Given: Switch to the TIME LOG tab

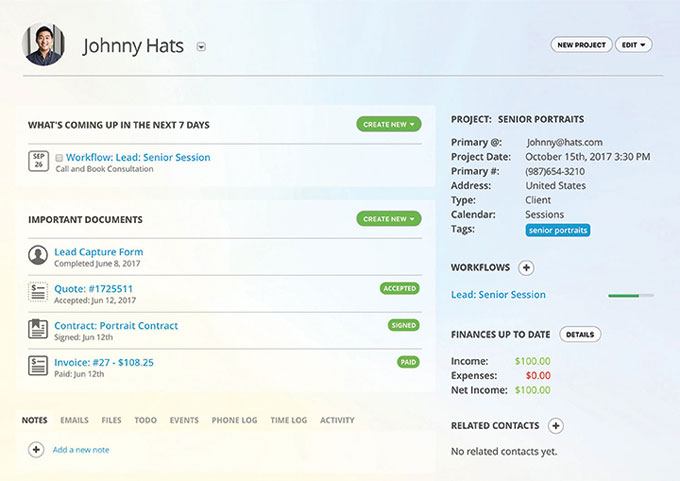Looking at the screenshot, I should point(288,420).
